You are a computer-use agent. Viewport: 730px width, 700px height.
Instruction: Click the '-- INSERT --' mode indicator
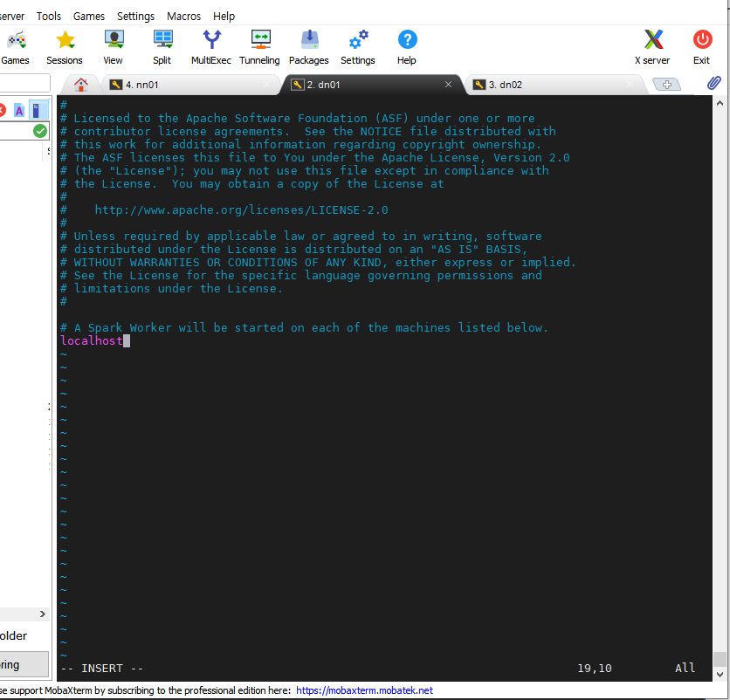tap(102, 669)
